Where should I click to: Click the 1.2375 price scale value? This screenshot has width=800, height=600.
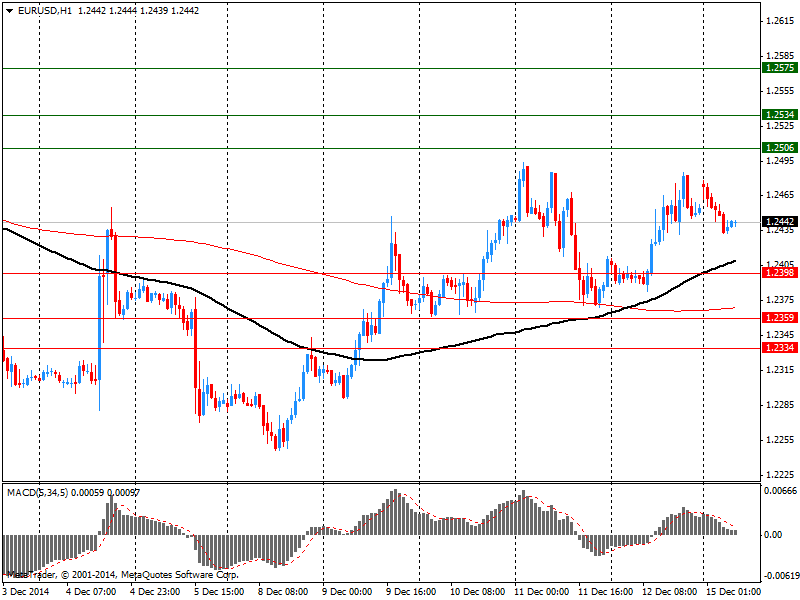pos(780,299)
